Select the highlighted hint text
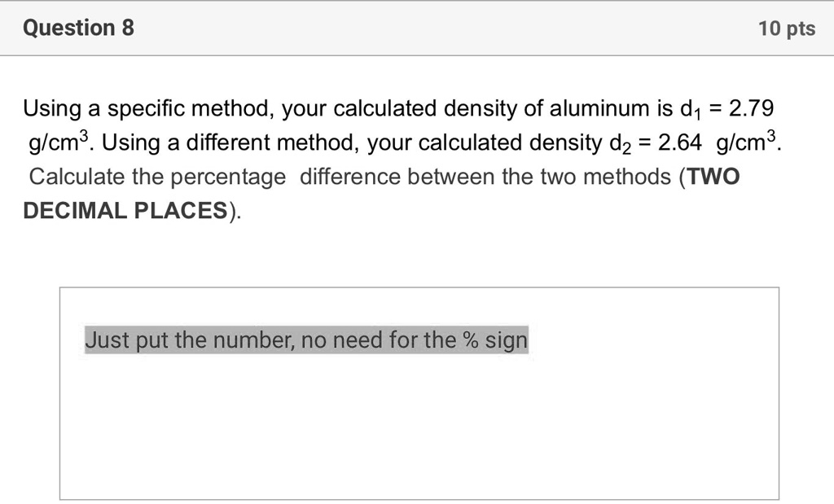The width and height of the screenshot is (834, 504). click(x=305, y=340)
